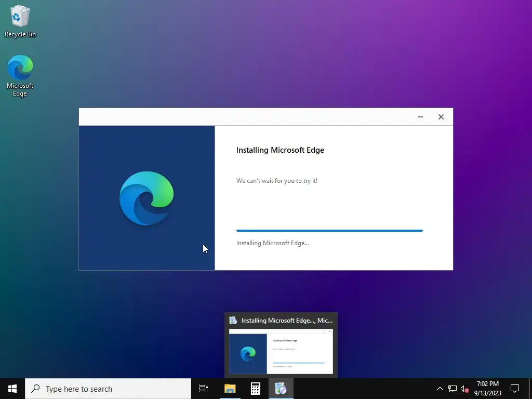Open Task View from the taskbar
The height and width of the screenshot is (399, 532).
[x=204, y=389]
